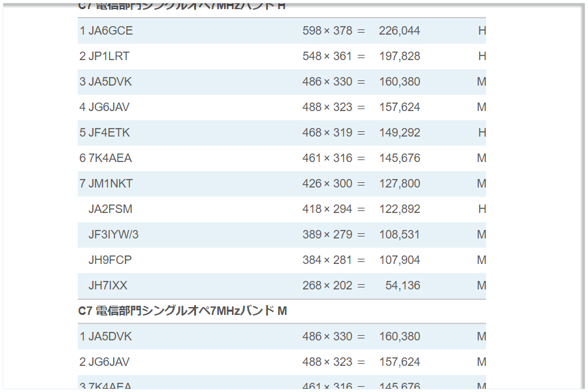Click power class H in JA2FSM row
This screenshot has height=392, width=588.
482,209
